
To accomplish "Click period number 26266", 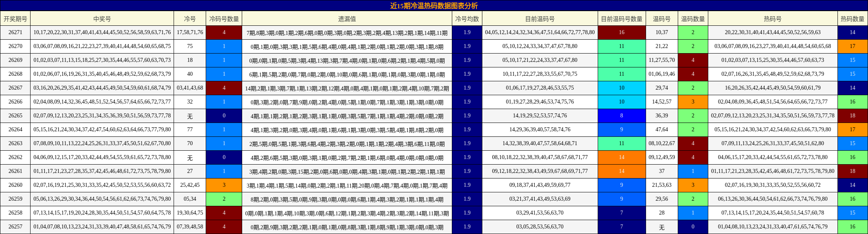I will (x=15, y=102).
